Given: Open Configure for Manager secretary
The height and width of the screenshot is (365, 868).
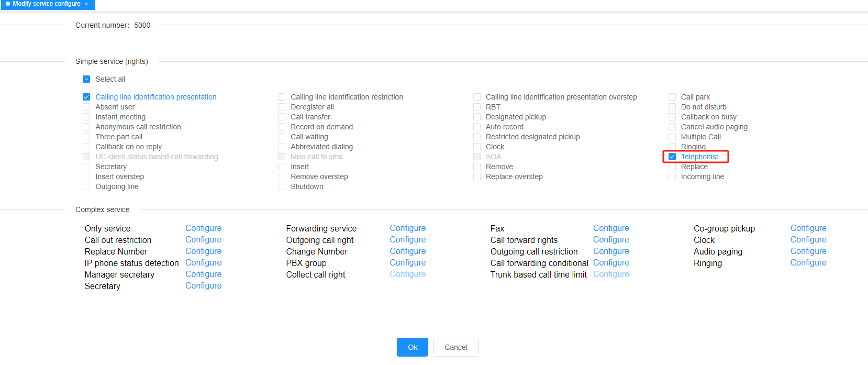Looking at the screenshot, I should 203,274.
